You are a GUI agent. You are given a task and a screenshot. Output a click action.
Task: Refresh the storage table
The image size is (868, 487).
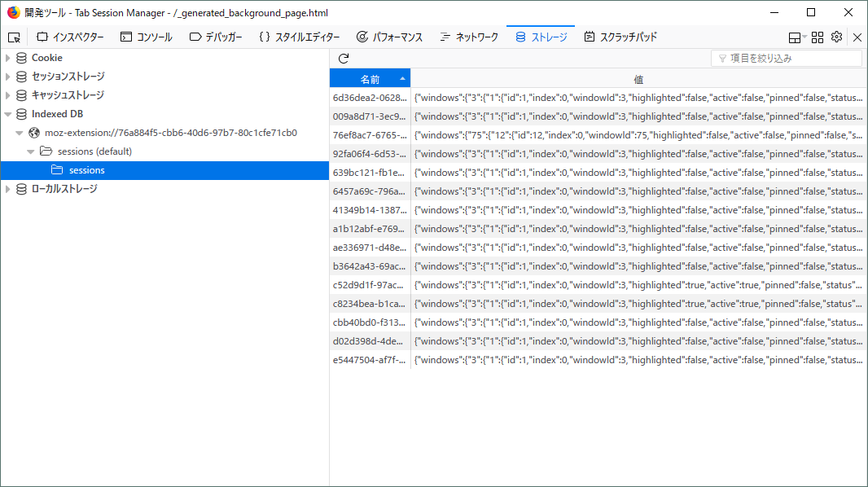[344, 58]
